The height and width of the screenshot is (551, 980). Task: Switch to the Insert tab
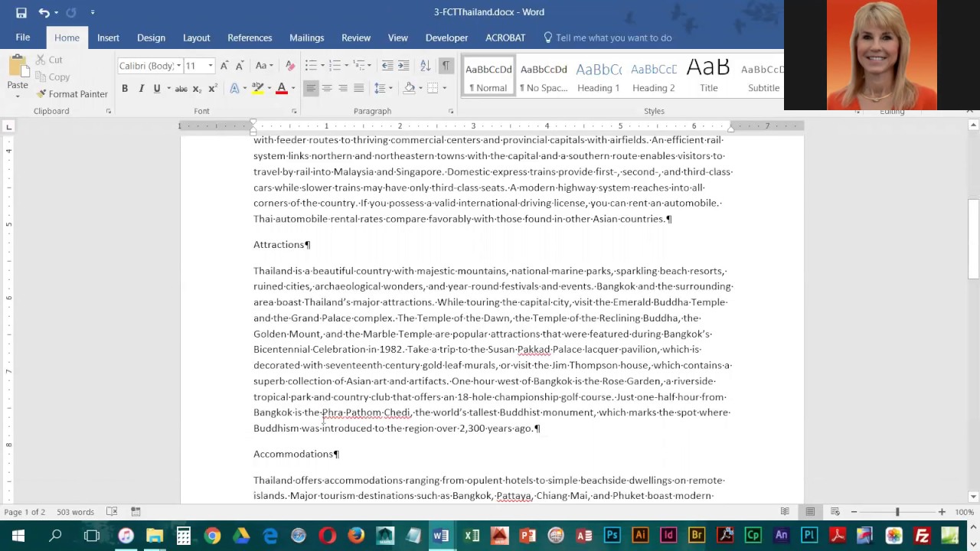point(108,37)
